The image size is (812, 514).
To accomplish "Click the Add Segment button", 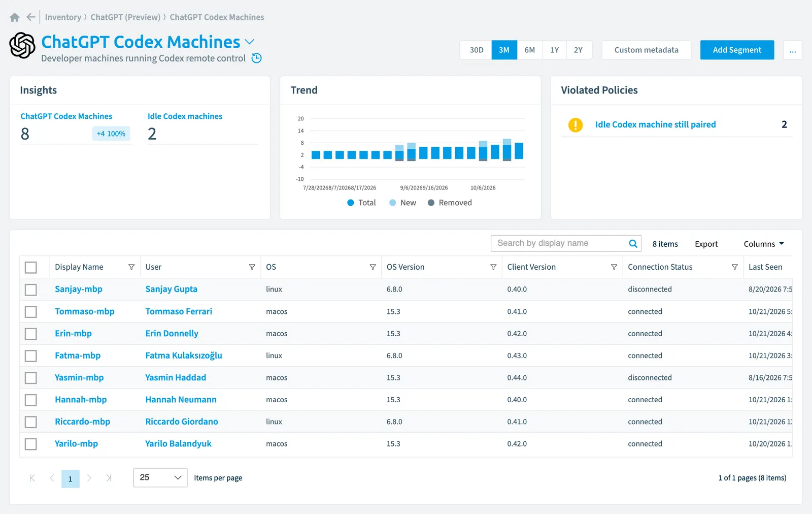I will click(737, 50).
